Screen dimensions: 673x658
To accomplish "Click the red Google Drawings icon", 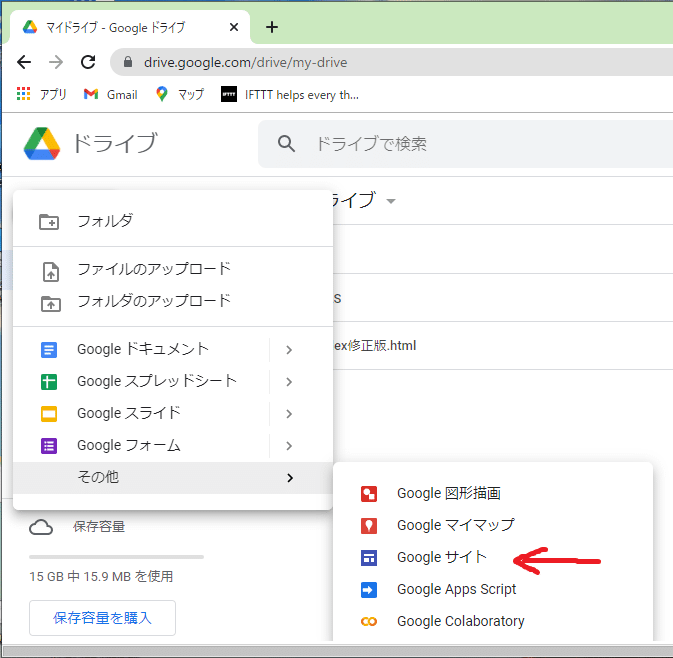I will point(369,494).
